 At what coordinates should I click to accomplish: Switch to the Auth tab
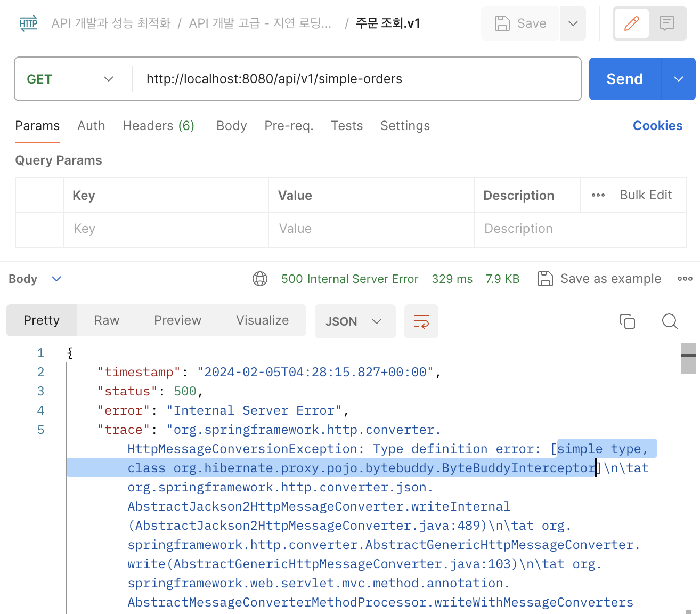tap(91, 126)
